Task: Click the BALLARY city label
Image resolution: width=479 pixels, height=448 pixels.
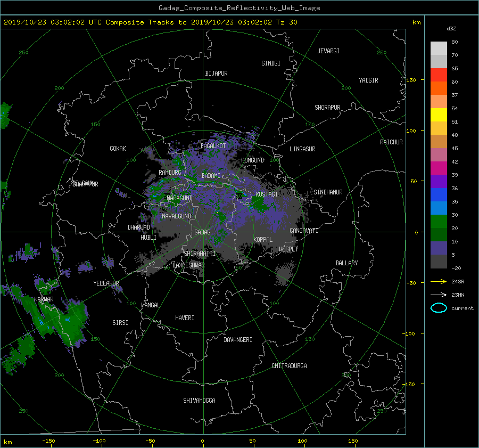Action: coord(346,263)
